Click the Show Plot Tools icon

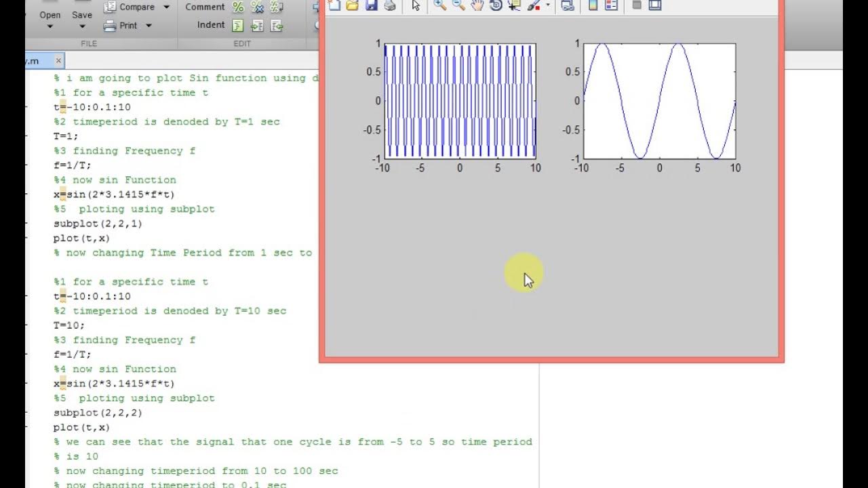pos(655,5)
